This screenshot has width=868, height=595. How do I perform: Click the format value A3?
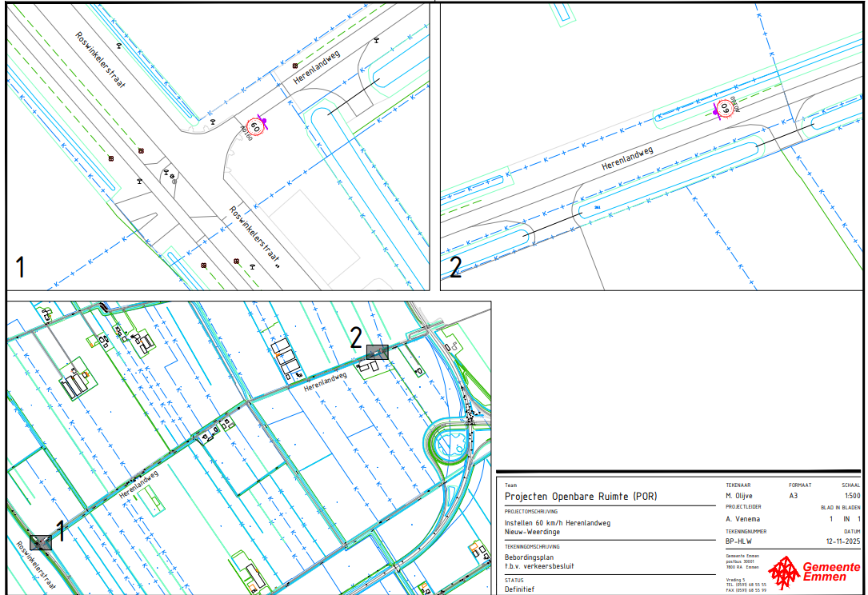(794, 496)
